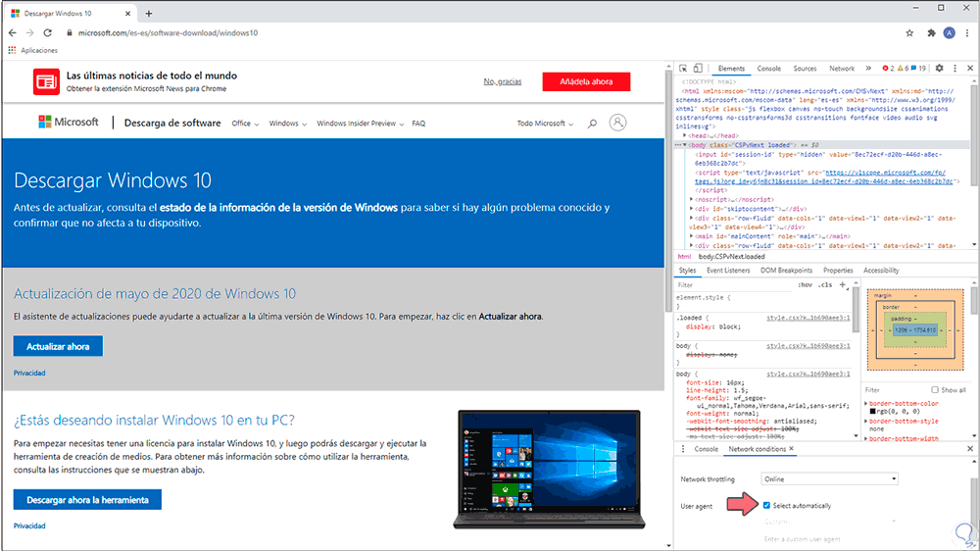The height and width of the screenshot is (551, 980).
Task: Open the Chrome three-dot menu
Action: pos(967,32)
